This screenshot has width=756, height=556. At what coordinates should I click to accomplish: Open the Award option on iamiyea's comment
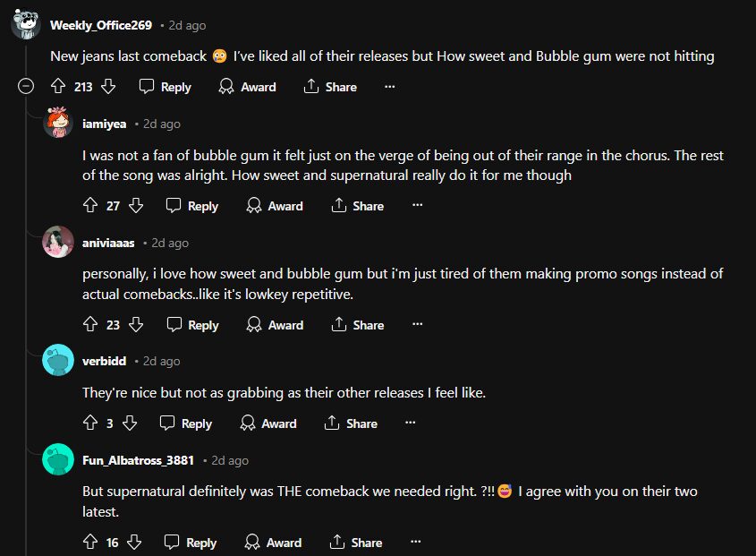pos(275,205)
